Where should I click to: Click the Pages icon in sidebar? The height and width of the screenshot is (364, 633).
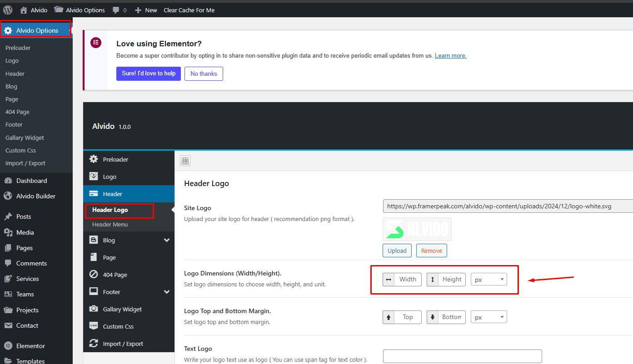(8, 248)
